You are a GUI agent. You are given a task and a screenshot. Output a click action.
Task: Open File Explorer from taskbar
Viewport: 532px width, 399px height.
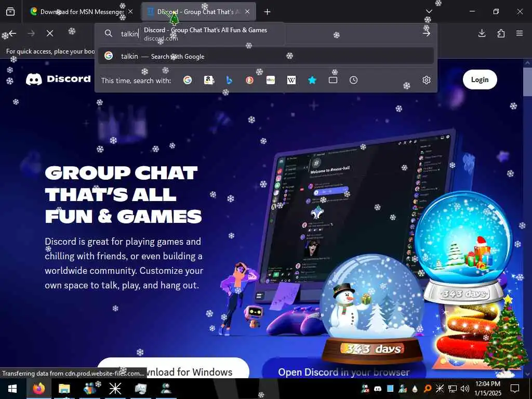(x=64, y=389)
